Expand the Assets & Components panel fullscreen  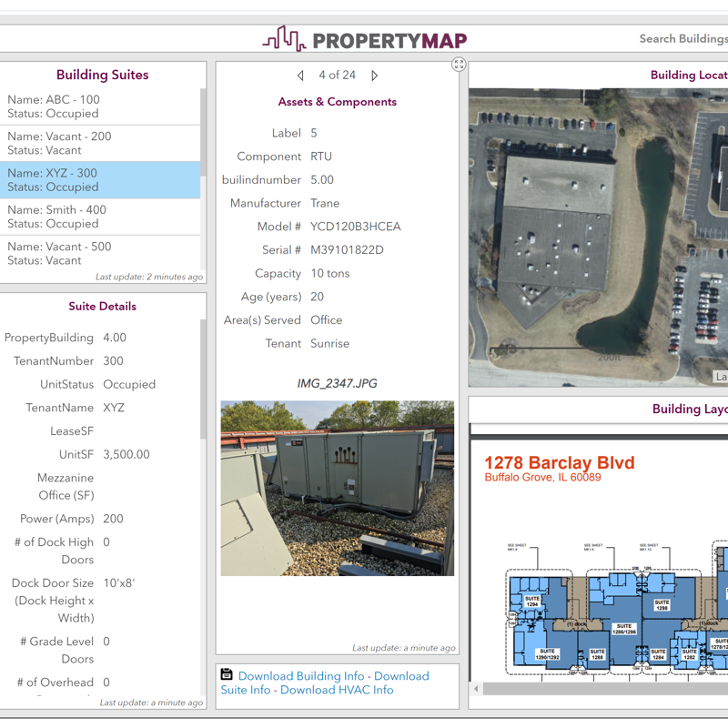[x=459, y=65]
